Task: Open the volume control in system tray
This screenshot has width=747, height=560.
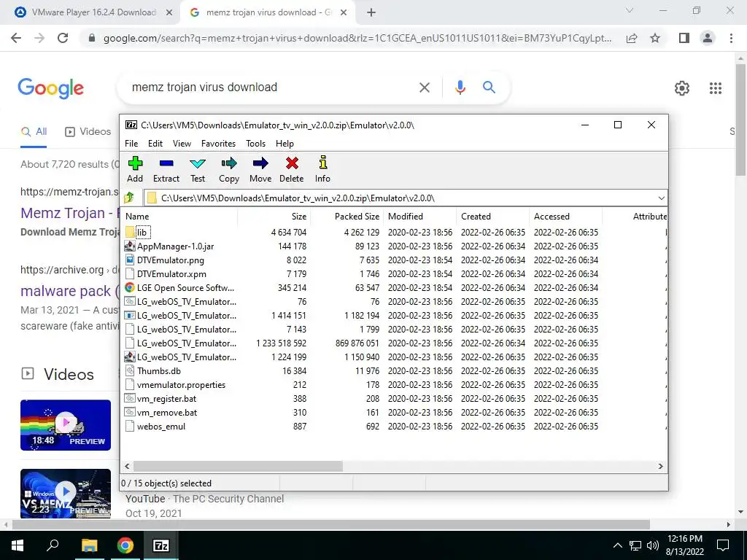Action: pyautogui.click(x=653, y=545)
